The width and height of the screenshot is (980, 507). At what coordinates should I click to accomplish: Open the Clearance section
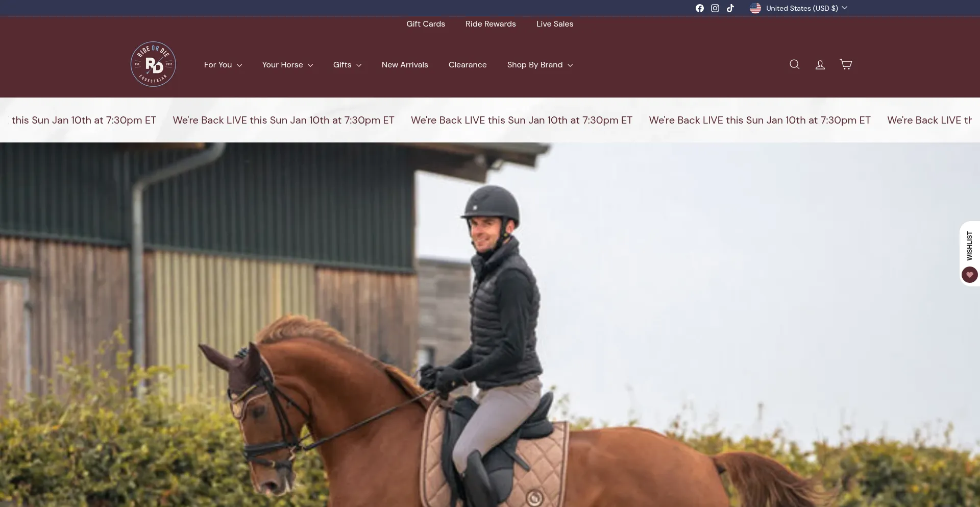click(x=468, y=65)
